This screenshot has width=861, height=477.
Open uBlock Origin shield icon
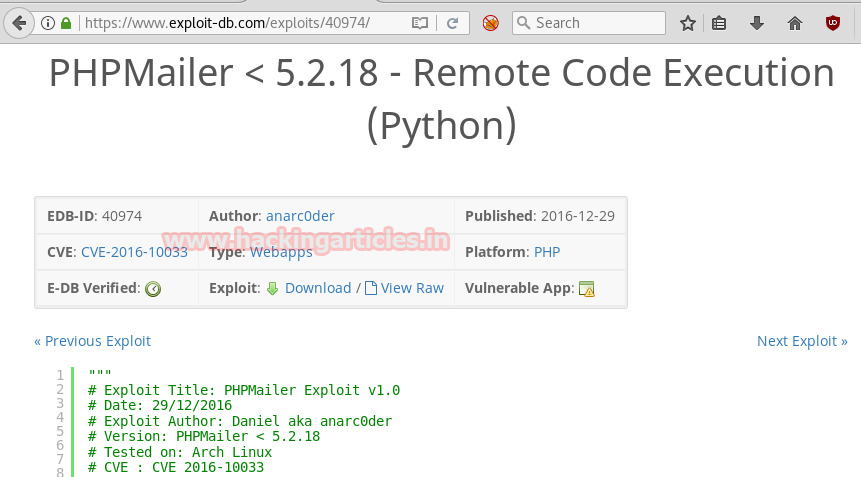pos(832,23)
